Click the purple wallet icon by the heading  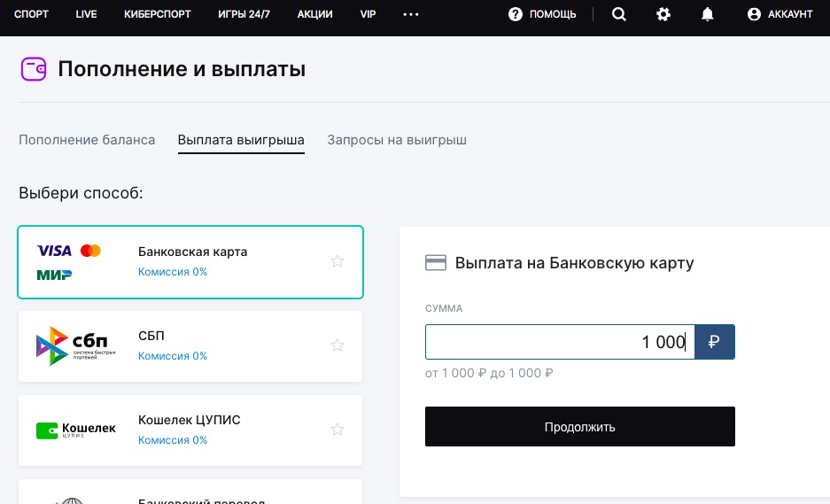point(34,69)
